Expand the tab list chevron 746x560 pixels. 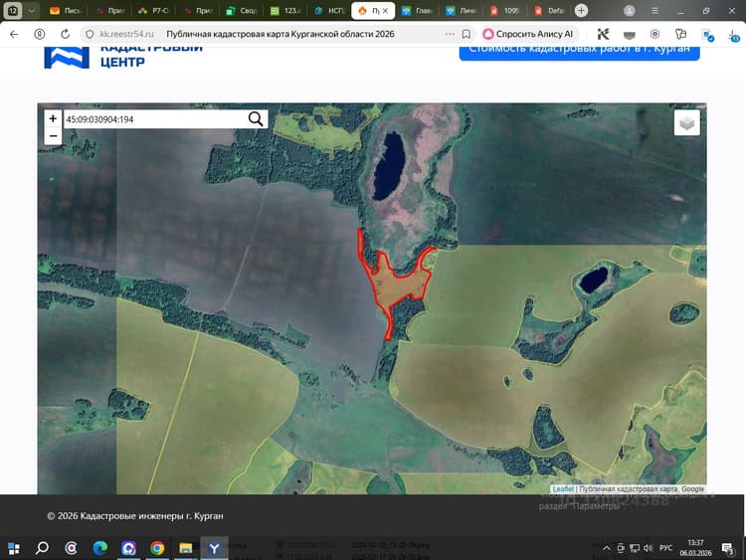click(32, 11)
